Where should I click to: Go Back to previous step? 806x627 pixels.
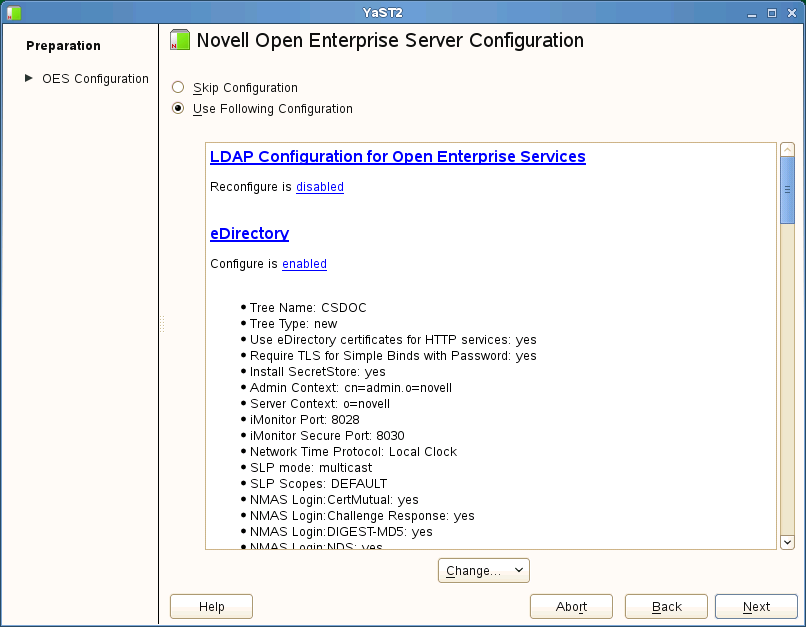666,606
